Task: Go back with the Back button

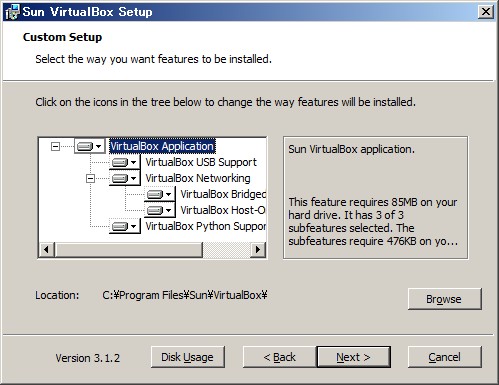Action: point(279,357)
